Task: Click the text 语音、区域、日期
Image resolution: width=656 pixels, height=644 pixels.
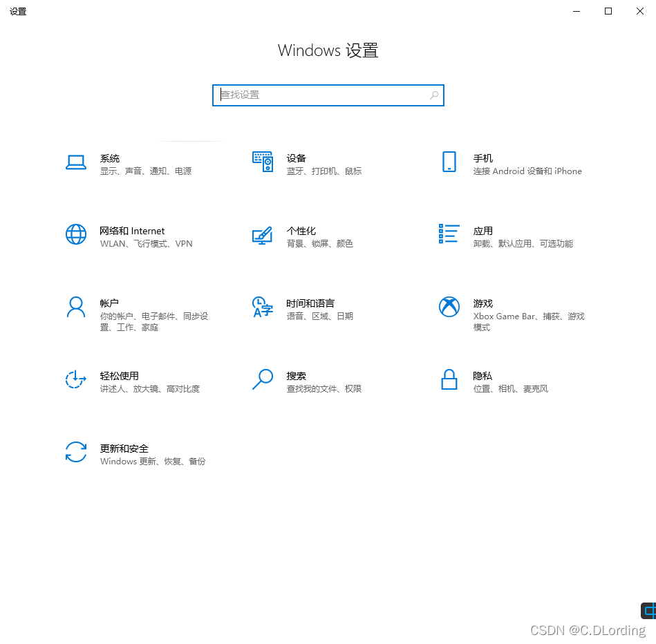Action: click(x=319, y=316)
